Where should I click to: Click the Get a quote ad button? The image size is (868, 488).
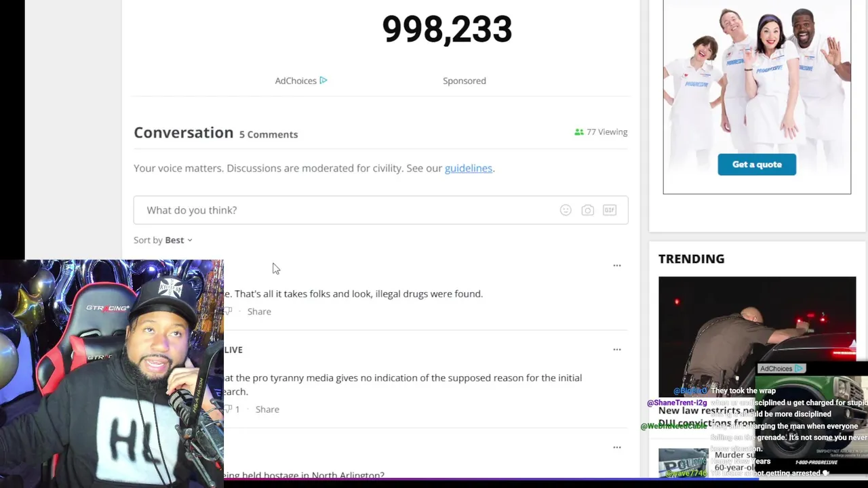(757, 164)
